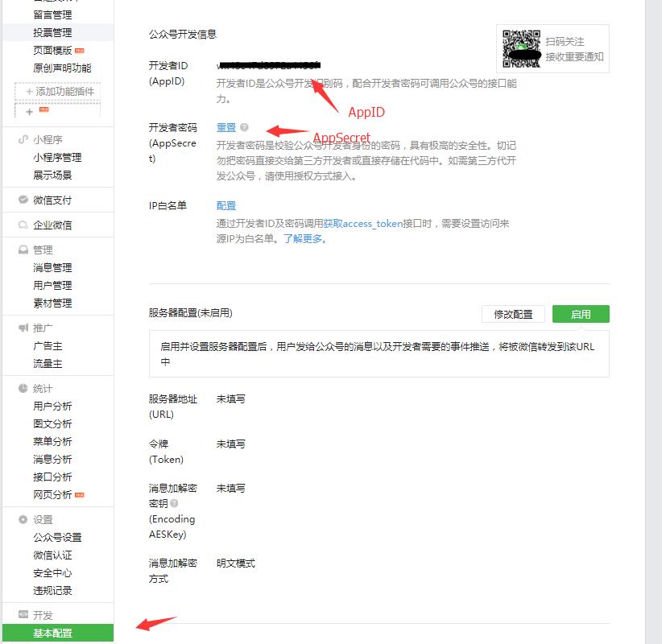Click 服务器配置(未启用) heading

190,313
